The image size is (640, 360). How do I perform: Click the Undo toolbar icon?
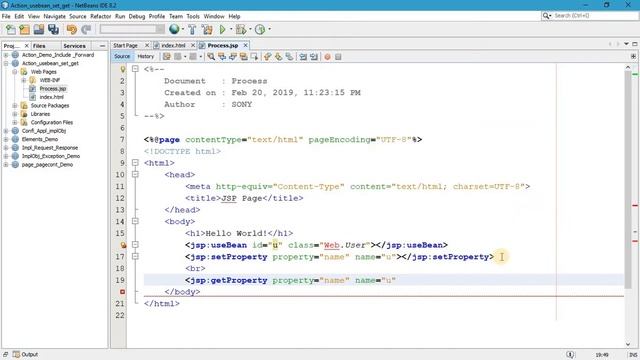[x=72, y=29]
